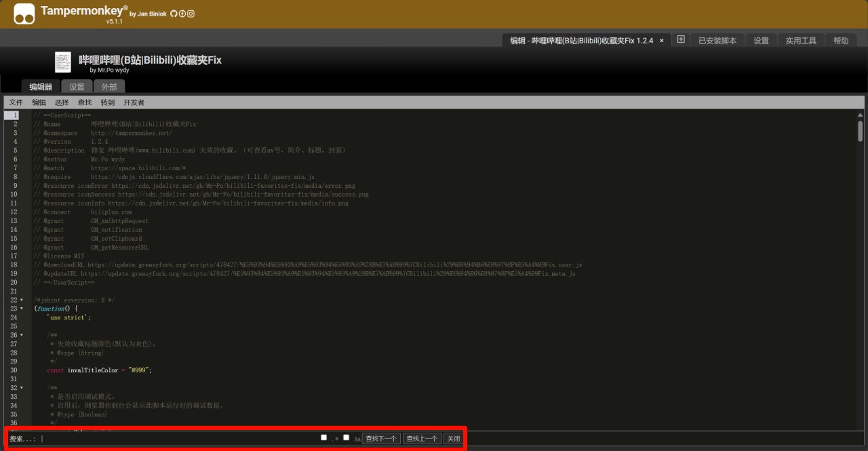Click the @match space.bilibili.com line
868x451 pixels.
[x=110, y=168]
